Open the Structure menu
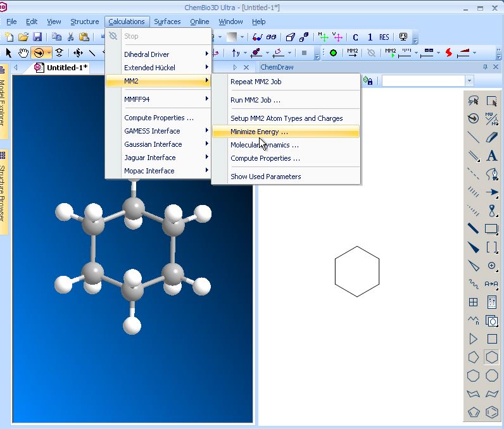This screenshot has width=504, height=429. coord(85,22)
